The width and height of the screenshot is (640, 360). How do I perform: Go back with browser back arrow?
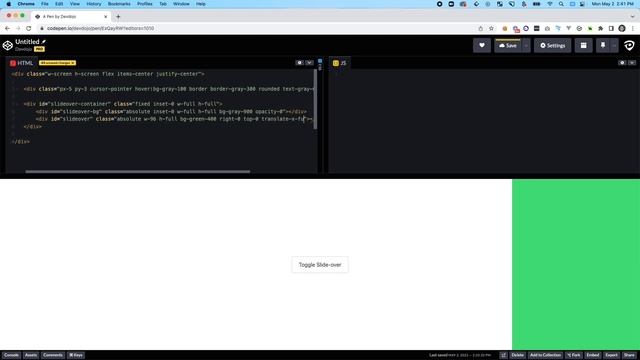coord(7,28)
